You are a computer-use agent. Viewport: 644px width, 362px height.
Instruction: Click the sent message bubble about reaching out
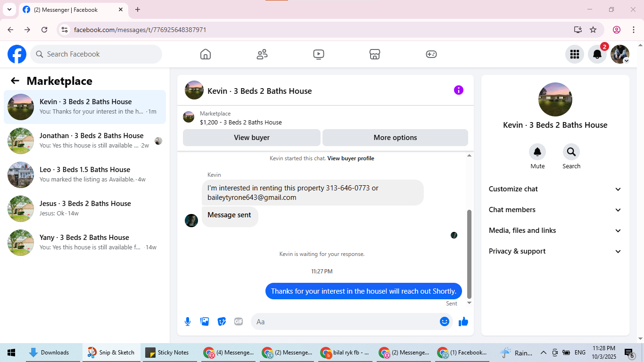(363, 291)
